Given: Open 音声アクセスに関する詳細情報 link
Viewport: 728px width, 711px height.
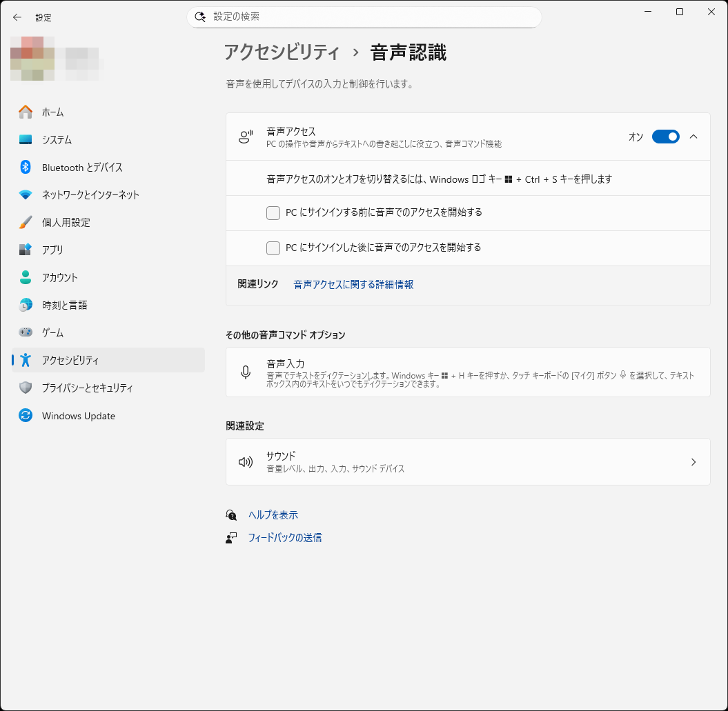Looking at the screenshot, I should [x=353, y=284].
